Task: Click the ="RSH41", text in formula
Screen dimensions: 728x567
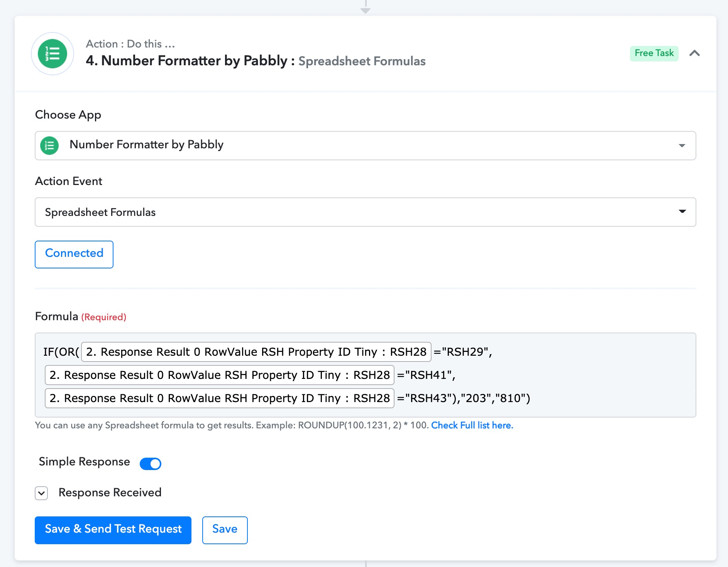Action: pos(427,375)
